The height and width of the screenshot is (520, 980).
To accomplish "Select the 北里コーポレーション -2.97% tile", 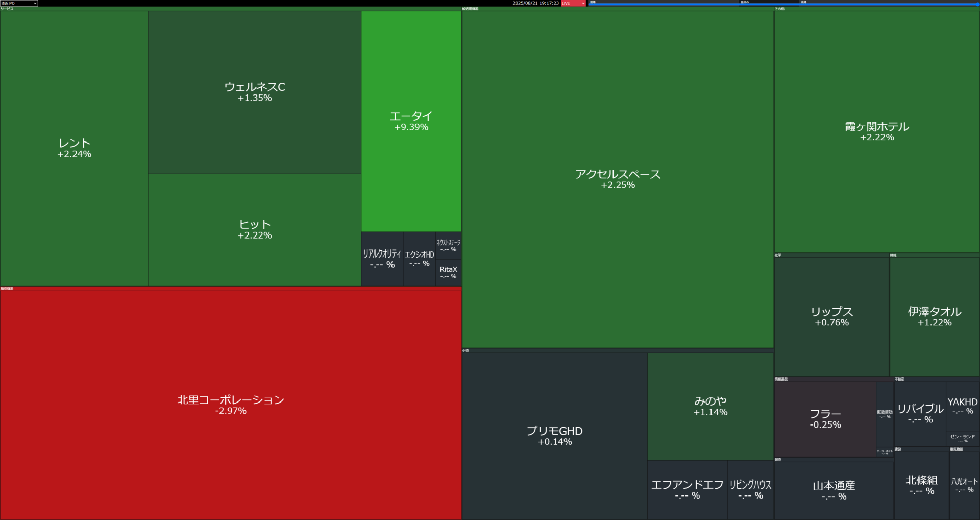I will click(x=231, y=405).
